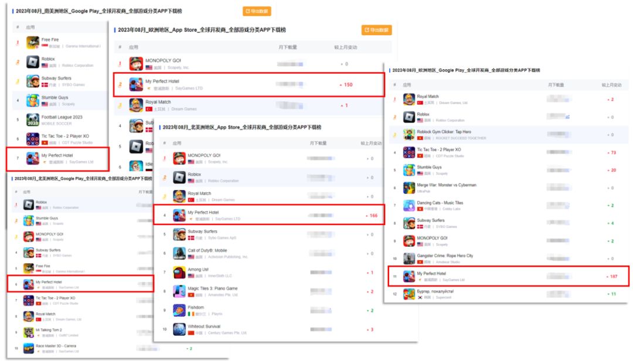Click 'Tic Tac Toe - 2 Player XO' in Europe Google Play list
This screenshot has height=364, width=633.
pyautogui.click(x=439, y=149)
